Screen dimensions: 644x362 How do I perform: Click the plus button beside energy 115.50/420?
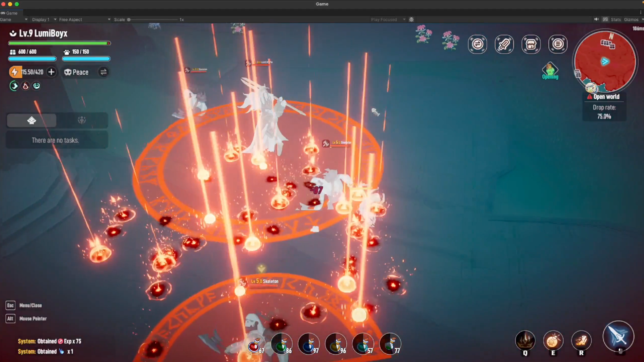(x=51, y=72)
